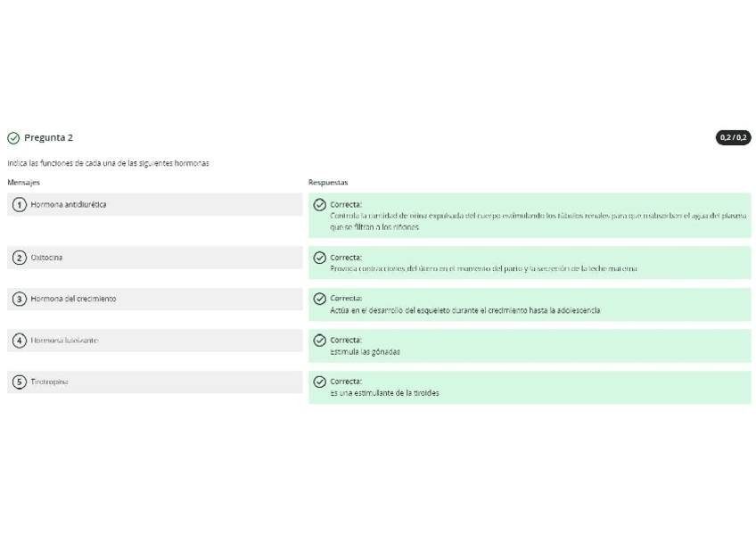756x534 pixels.
Task: Click the 'Respuestas' column header
Action: pos(328,183)
